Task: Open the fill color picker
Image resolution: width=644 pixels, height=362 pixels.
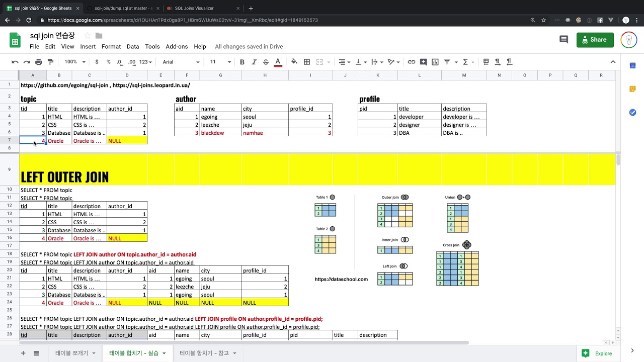Action: (294, 62)
